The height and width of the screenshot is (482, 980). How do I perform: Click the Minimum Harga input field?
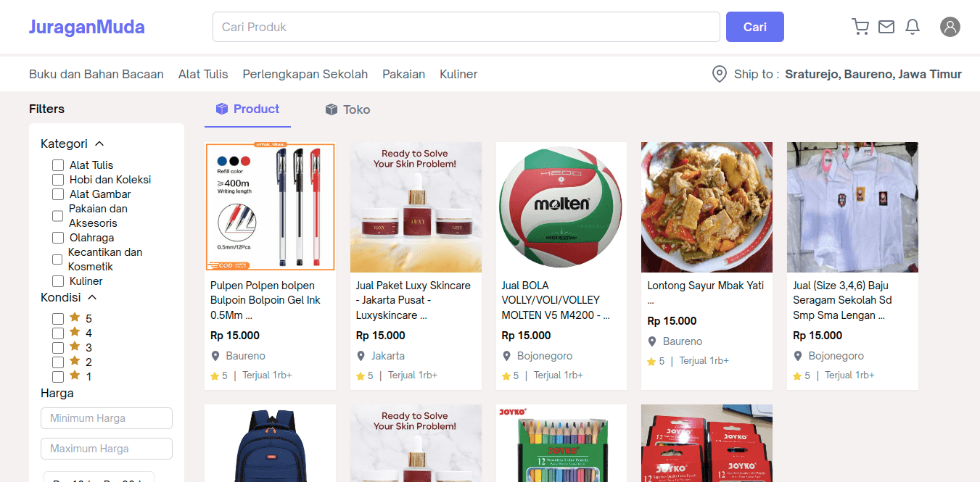pos(107,418)
